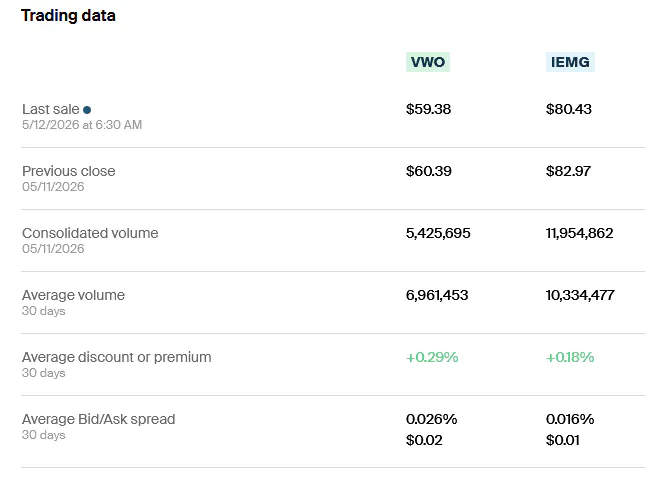Select the VWO ticker badge

(428, 62)
